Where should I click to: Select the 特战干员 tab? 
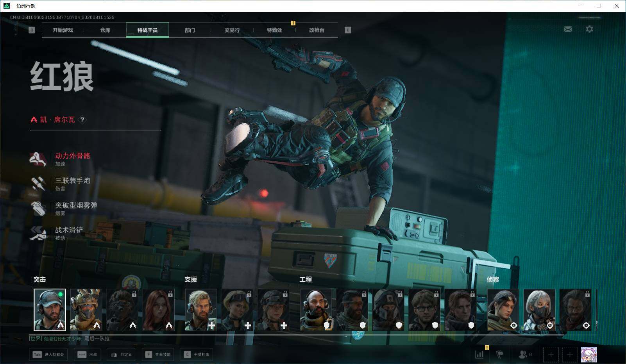point(147,30)
